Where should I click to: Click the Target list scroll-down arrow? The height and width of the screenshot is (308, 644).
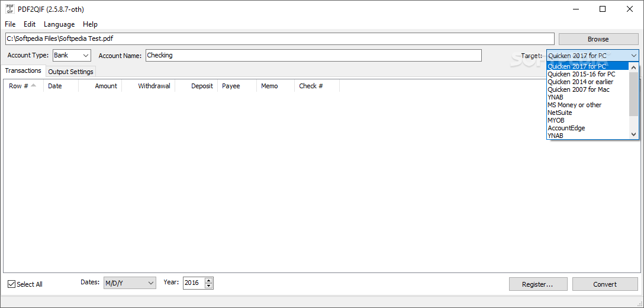click(634, 134)
